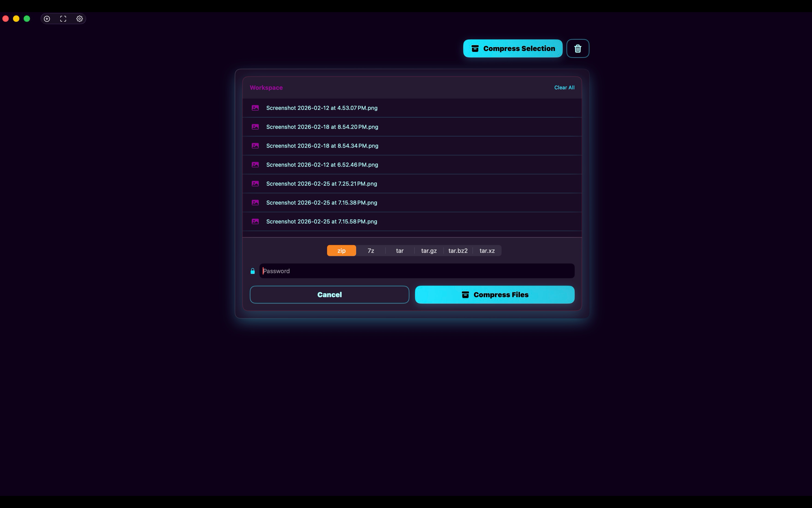Select file Screenshot 2026-02-25 at 7.25.21 PM.png
This screenshot has width=812, height=508.
pyautogui.click(x=412, y=184)
